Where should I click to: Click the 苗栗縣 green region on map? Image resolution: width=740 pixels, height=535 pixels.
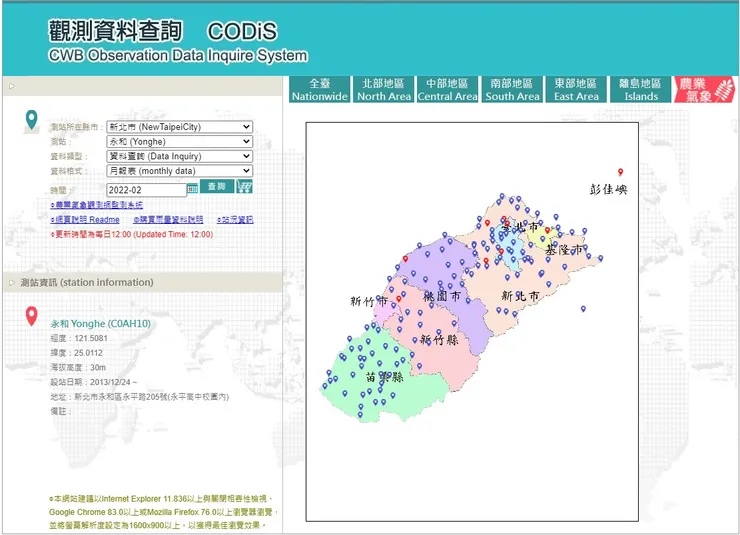pyautogui.click(x=385, y=377)
